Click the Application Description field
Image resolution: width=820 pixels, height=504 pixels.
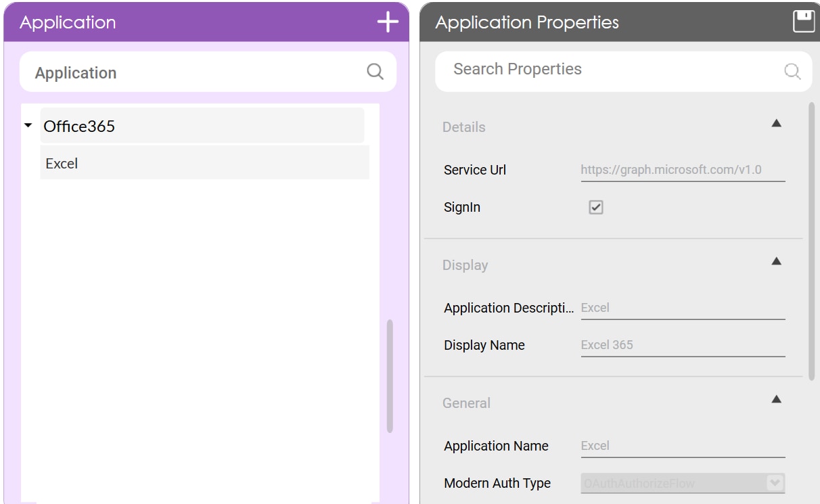(683, 308)
